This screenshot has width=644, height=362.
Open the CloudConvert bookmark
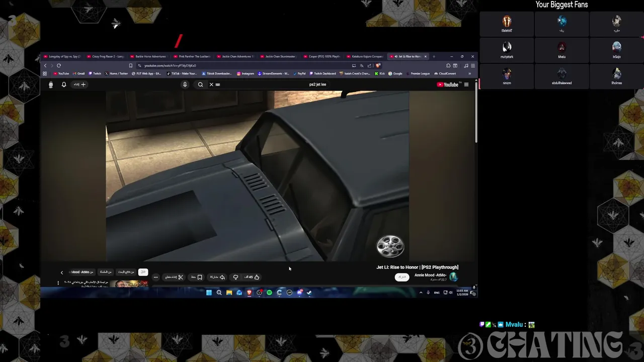(x=445, y=73)
